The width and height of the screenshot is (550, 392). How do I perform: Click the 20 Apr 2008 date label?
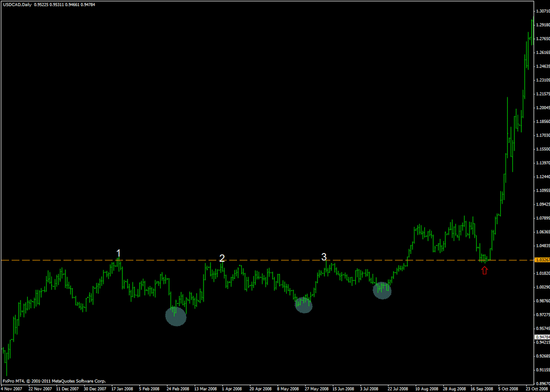[x=261, y=389]
